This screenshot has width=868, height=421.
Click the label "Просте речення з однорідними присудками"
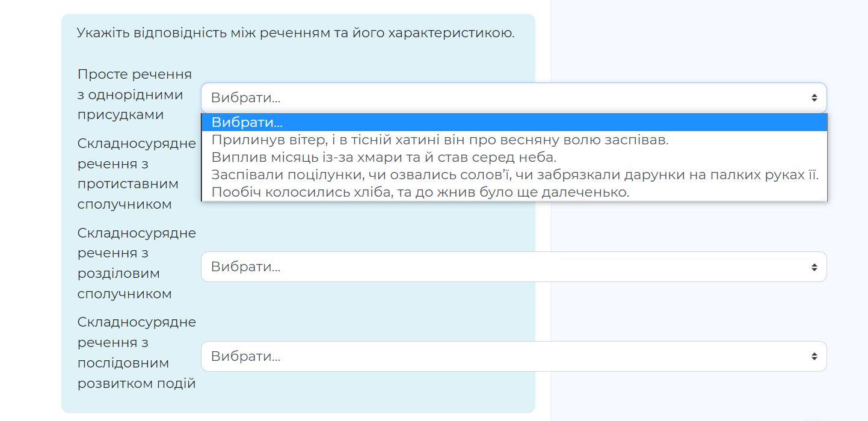coord(134,94)
